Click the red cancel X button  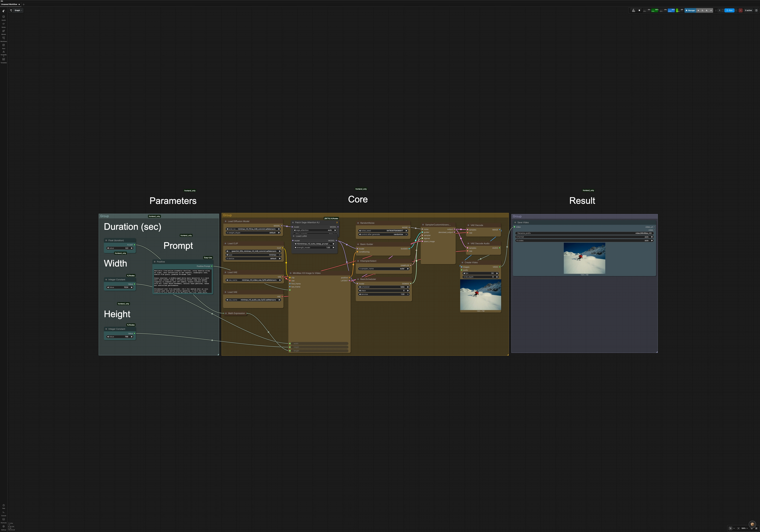tap(741, 10)
